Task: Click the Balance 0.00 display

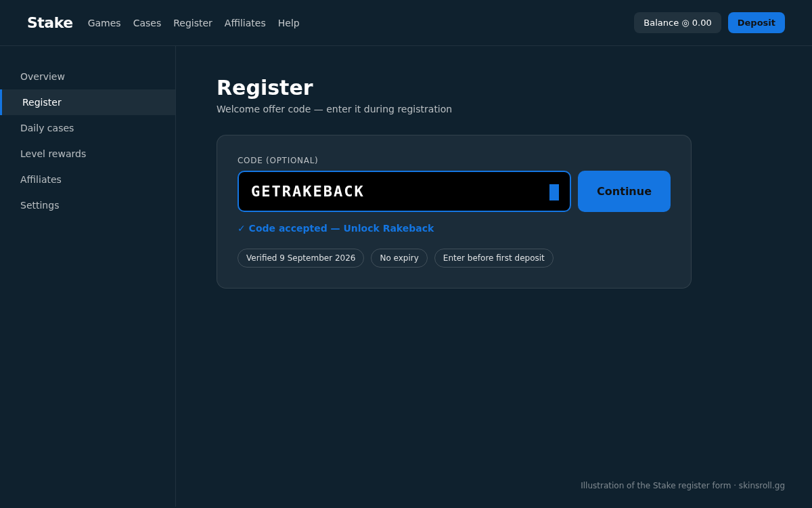Action: pos(677,22)
